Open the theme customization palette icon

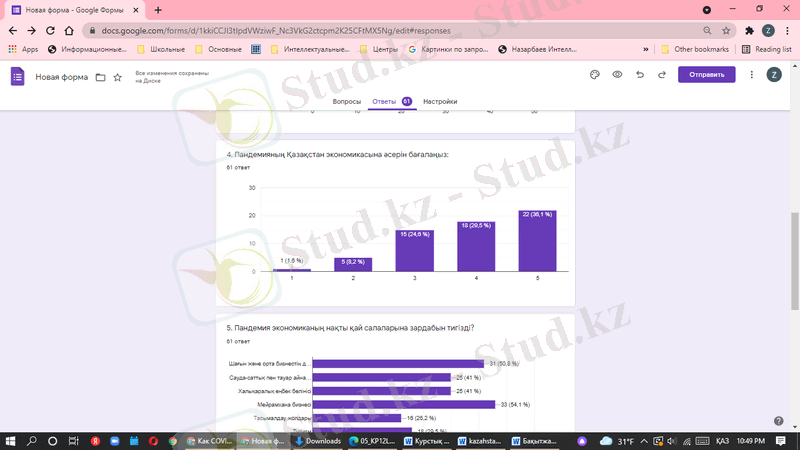pyautogui.click(x=593, y=75)
